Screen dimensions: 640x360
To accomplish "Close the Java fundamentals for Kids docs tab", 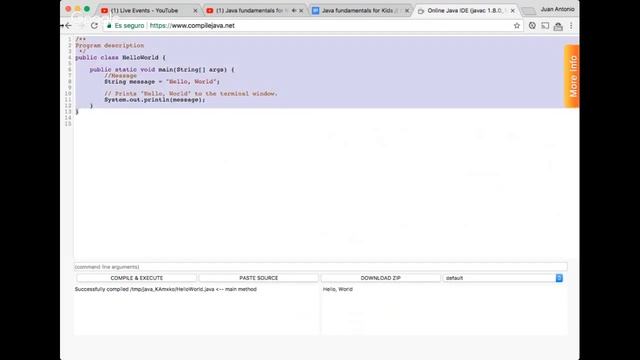I will coord(407,11).
